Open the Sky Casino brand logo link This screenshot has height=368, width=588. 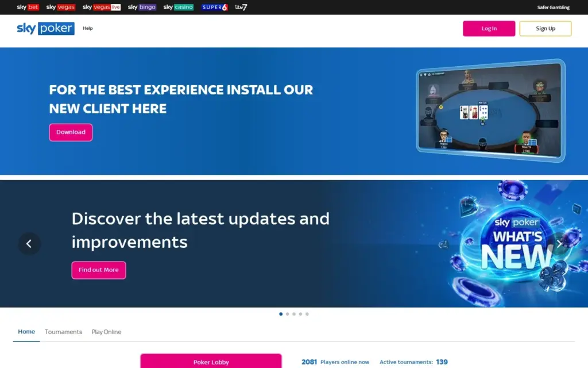pyautogui.click(x=179, y=7)
